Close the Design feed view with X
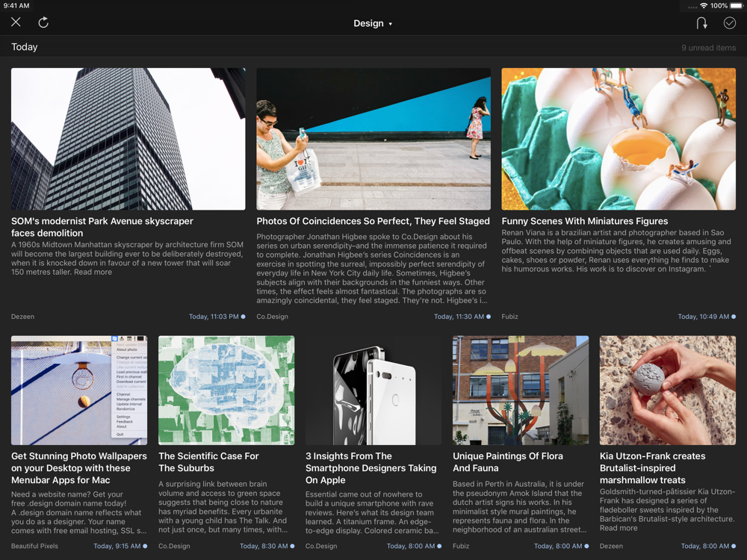Screen dimensions: 747x560 click(16, 22)
